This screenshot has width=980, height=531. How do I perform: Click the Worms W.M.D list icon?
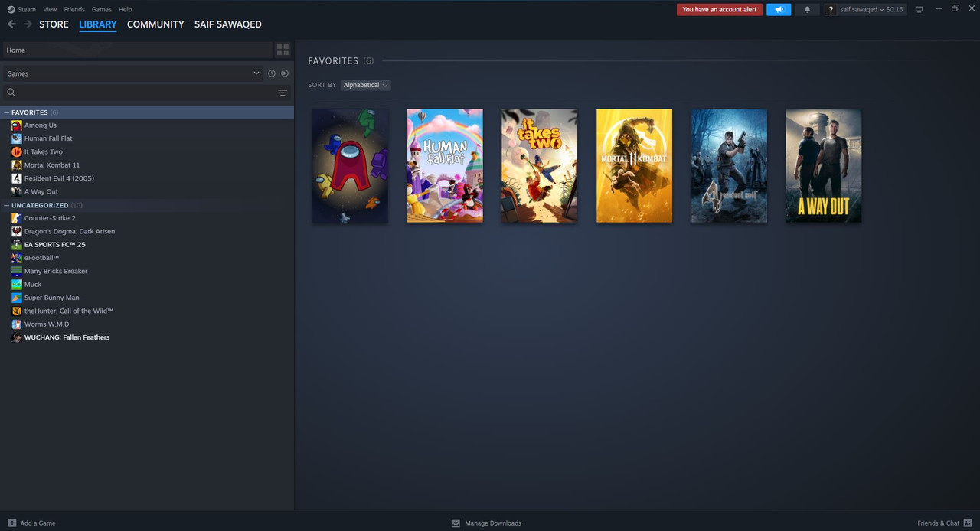coord(17,324)
